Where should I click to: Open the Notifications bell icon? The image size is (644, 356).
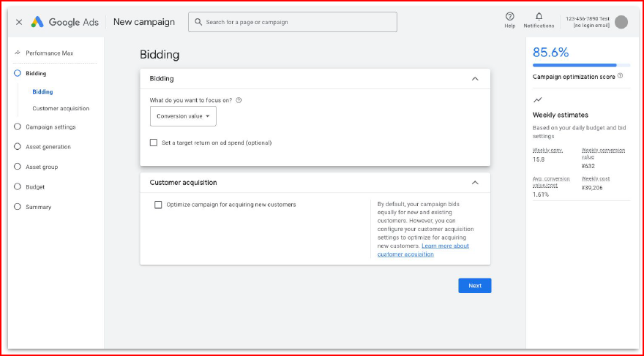coord(539,17)
